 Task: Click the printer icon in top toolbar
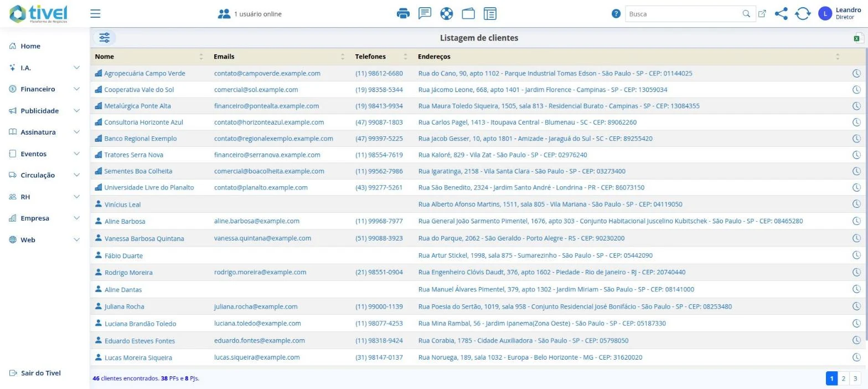404,13
